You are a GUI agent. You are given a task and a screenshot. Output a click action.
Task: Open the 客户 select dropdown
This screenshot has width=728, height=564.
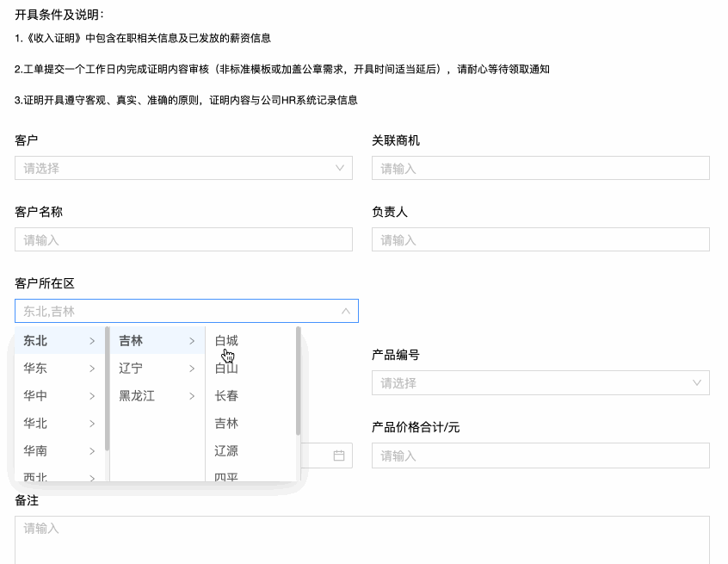[x=183, y=168]
